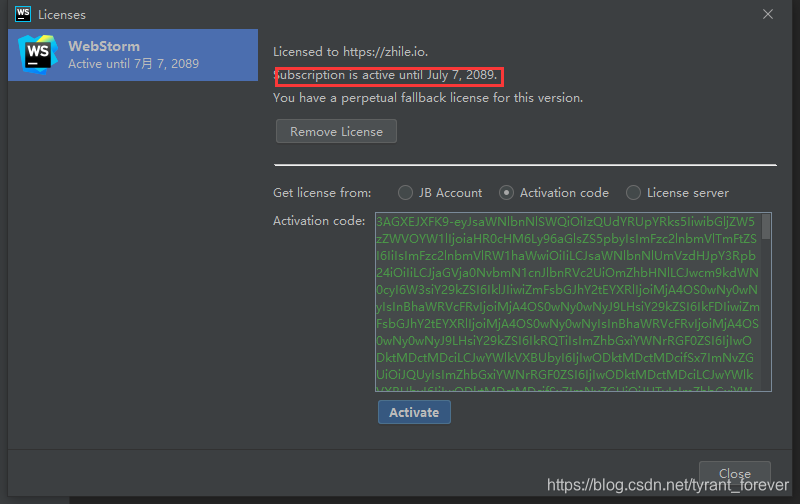Click the Licenses dialog title bar icon
The image size is (800, 504).
(x=23, y=14)
